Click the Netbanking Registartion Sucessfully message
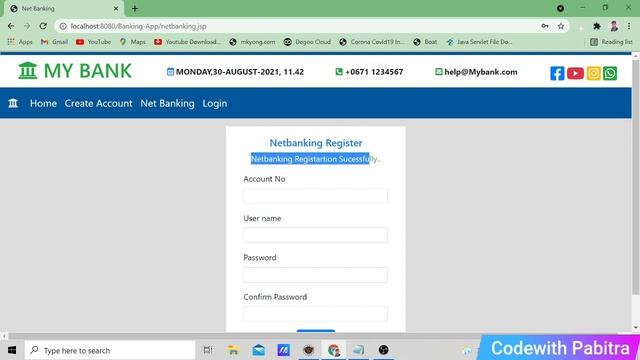Screen dimensions: 640x360 point(316,159)
